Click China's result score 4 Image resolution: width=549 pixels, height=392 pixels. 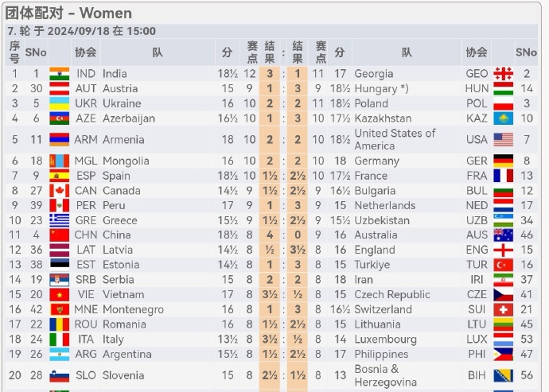coord(270,235)
